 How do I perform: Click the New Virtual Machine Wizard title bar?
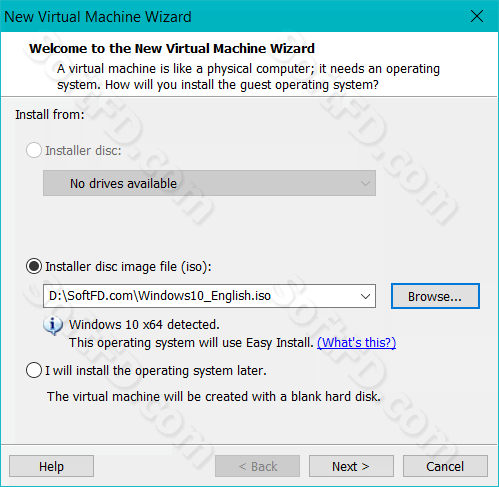(x=233, y=16)
